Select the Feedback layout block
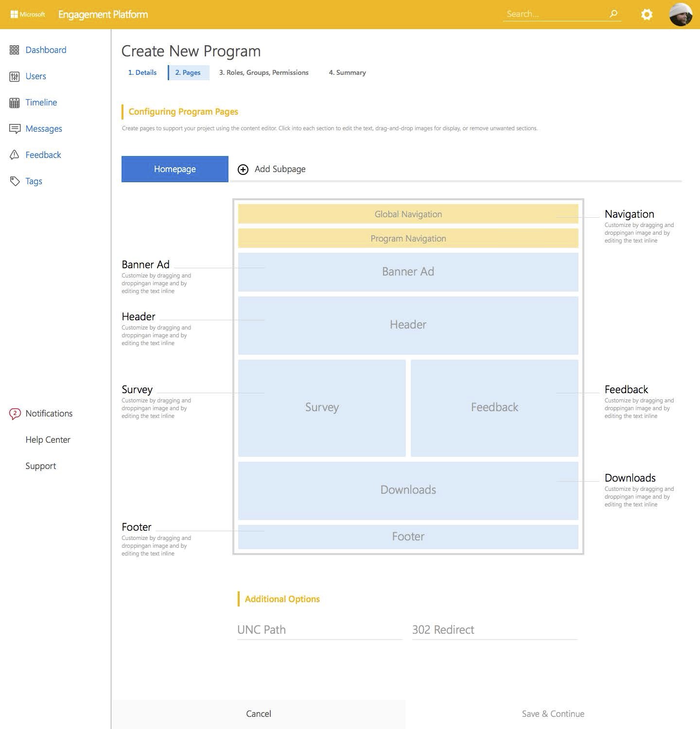The image size is (700, 729). click(494, 408)
